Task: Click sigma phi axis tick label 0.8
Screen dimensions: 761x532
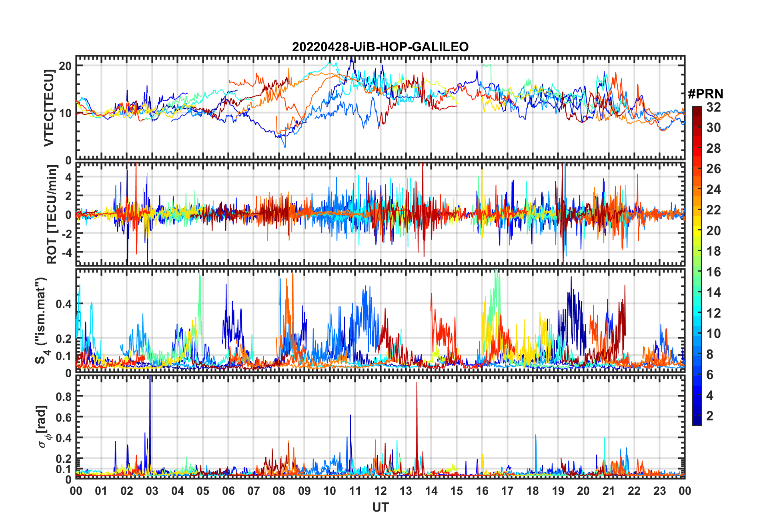Action: (x=63, y=396)
